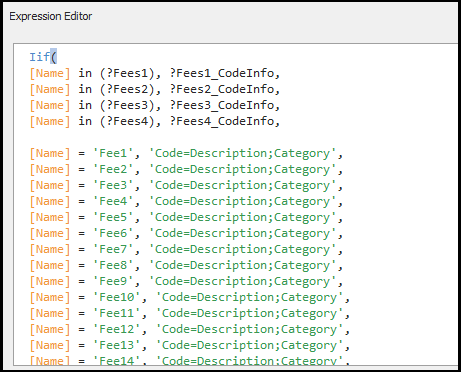Click (?Fees1) in the first condition
This screenshot has width=461, height=372.
point(127,73)
